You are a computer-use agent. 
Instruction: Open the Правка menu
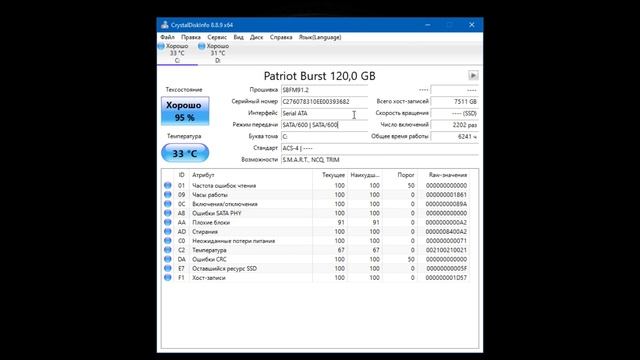click(x=191, y=37)
